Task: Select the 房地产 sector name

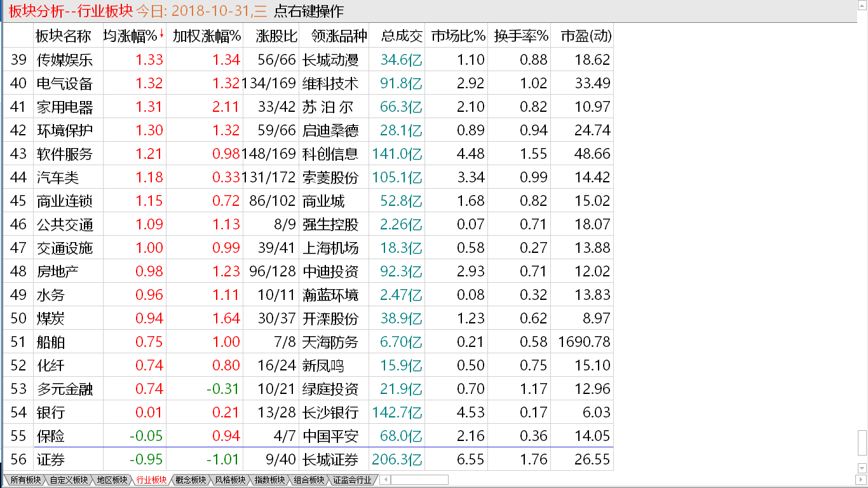Action: coord(58,271)
